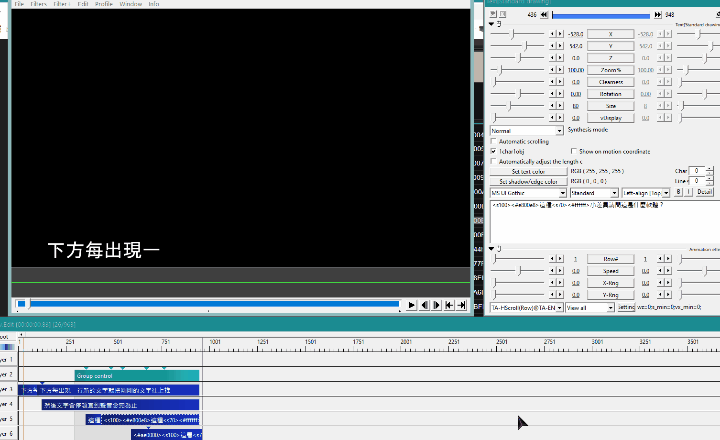Open the Standard text style dropdown
The image size is (720, 440).
point(594,193)
